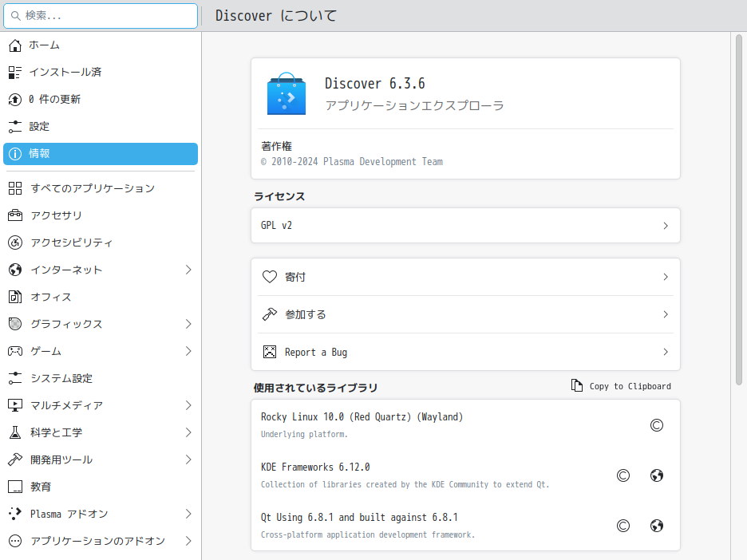Image resolution: width=747 pixels, height=560 pixels.
Task: Click the home icon in the sidebar
Action: click(x=15, y=45)
